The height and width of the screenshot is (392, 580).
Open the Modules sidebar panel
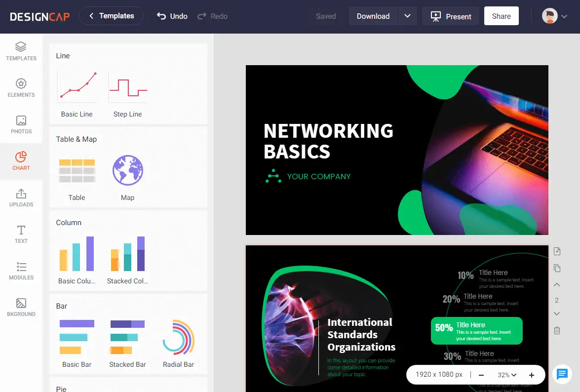point(21,271)
